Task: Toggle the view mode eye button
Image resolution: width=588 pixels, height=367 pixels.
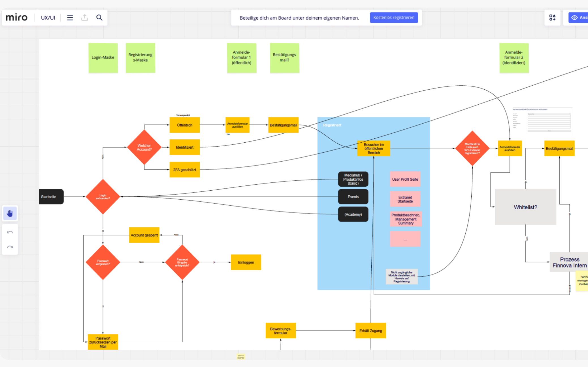Action: click(x=578, y=18)
